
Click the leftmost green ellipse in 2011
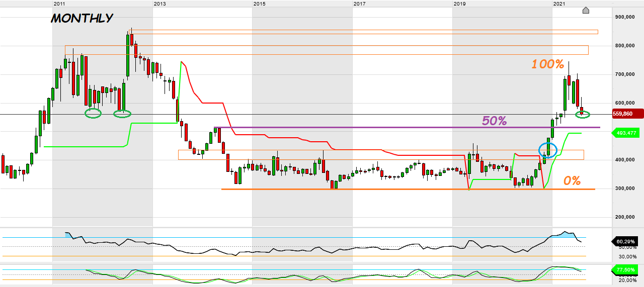pos(93,114)
